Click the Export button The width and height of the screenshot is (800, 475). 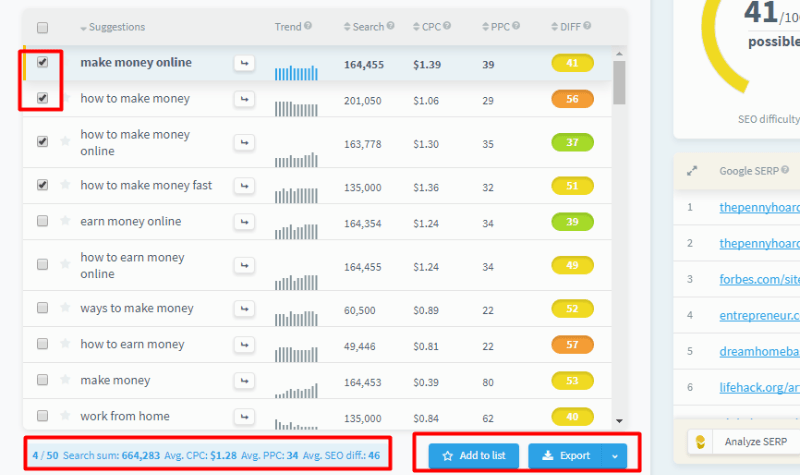(565, 456)
